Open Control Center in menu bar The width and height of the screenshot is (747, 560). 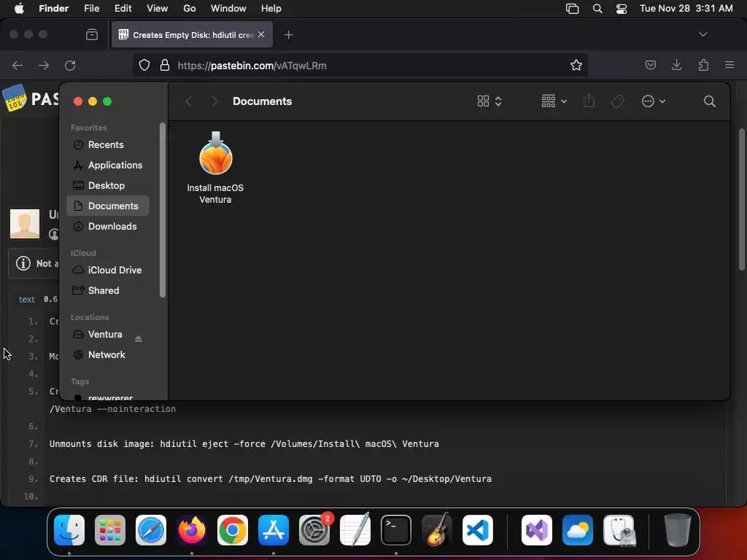622,9
